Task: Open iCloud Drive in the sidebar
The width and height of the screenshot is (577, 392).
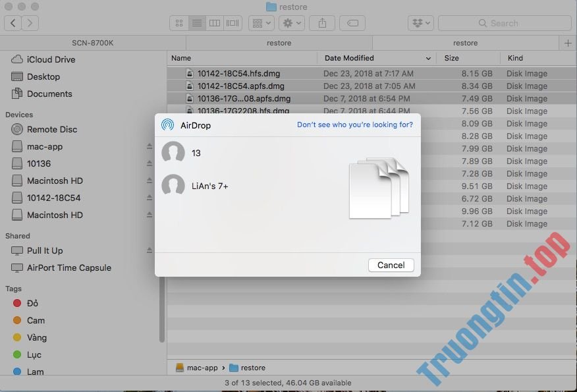Action: pyautogui.click(x=51, y=60)
